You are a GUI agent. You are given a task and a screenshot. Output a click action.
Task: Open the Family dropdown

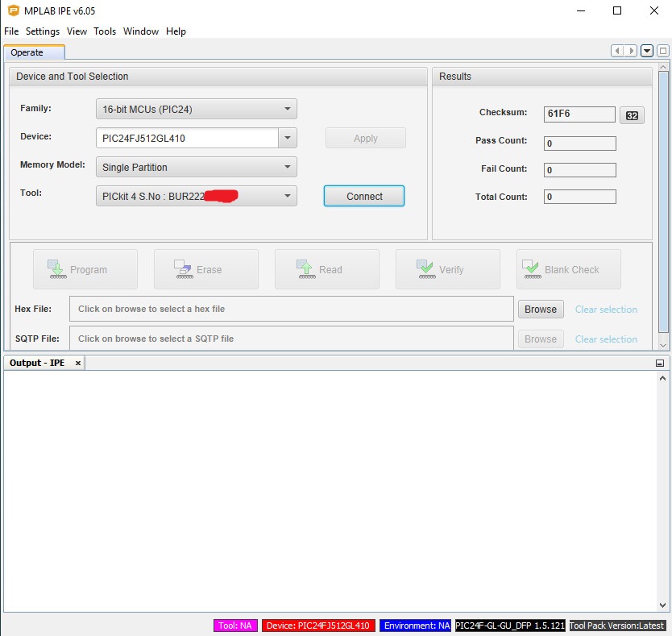[x=196, y=109]
